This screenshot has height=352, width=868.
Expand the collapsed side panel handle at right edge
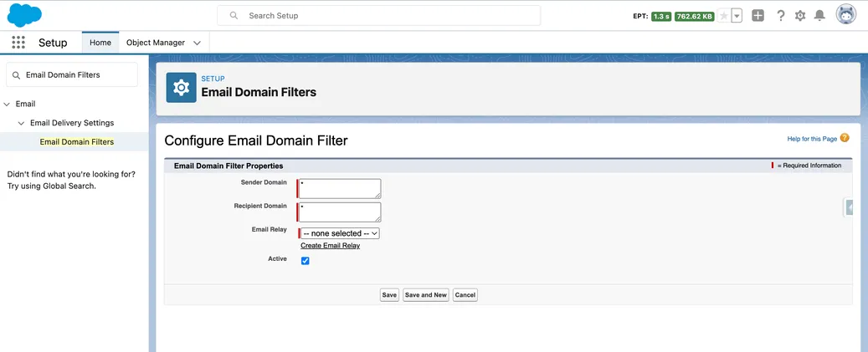tap(850, 207)
